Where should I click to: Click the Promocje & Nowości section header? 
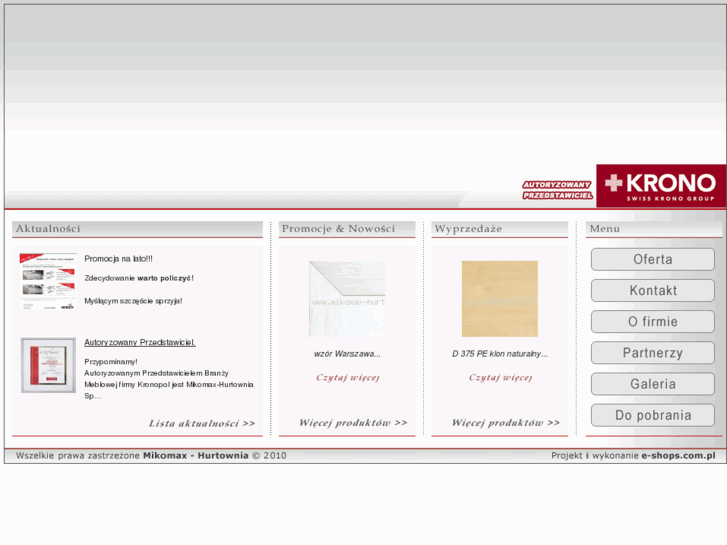pyautogui.click(x=347, y=229)
